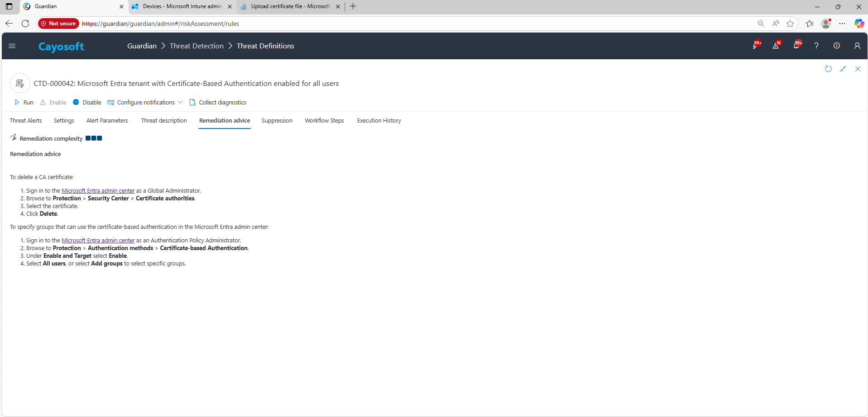Open the bell notifications icon
The image size is (868, 417).
(x=796, y=46)
